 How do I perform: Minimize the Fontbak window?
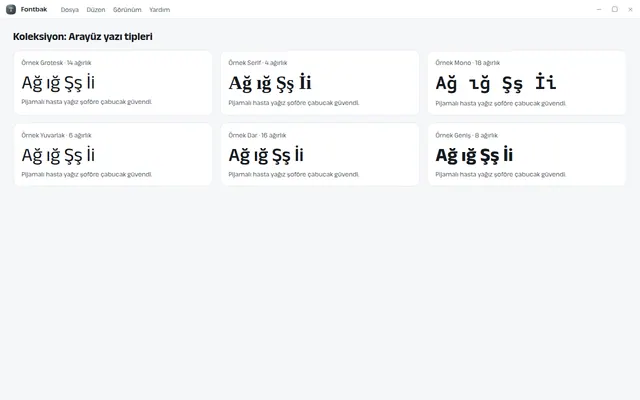point(599,9)
